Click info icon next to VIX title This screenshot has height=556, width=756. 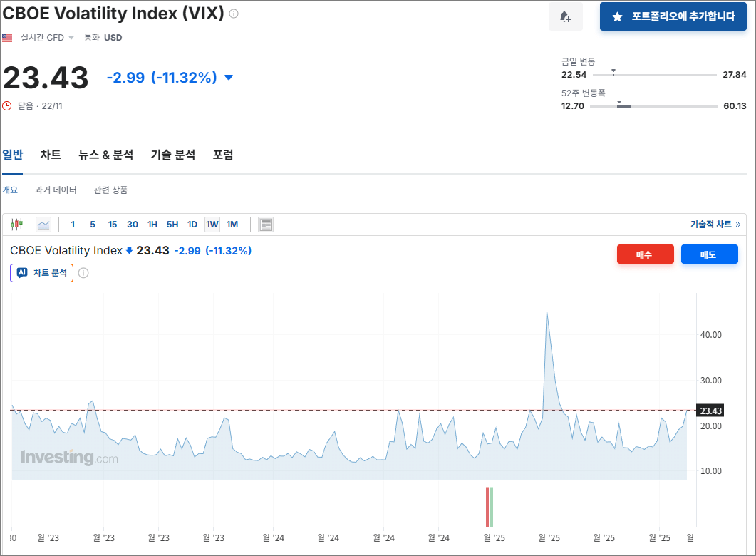[x=234, y=14]
